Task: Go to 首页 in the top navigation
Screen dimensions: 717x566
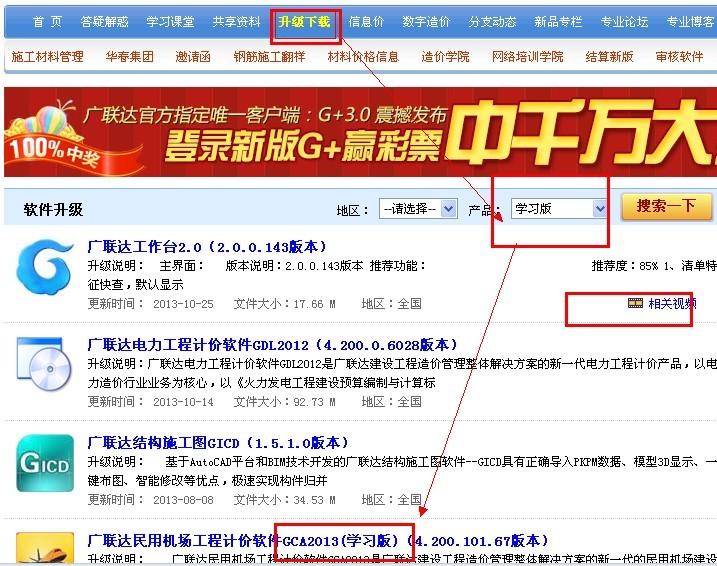Action: coord(47,22)
